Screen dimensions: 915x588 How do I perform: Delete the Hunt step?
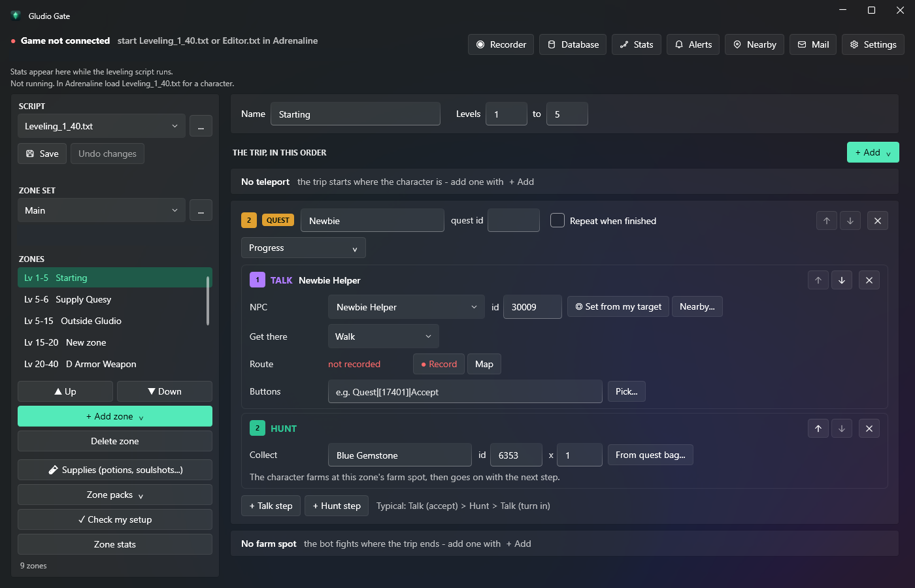tap(869, 429)
